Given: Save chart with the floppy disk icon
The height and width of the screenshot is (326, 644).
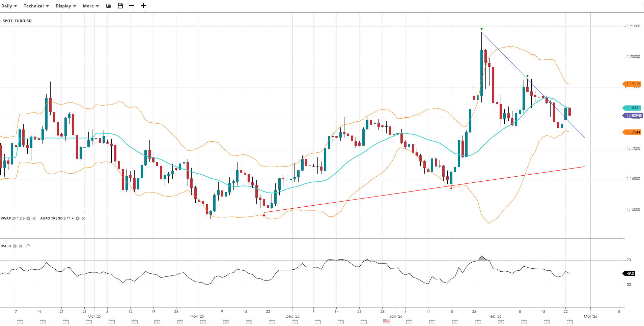Looking at the screenshot, I should tap(120, 6).
